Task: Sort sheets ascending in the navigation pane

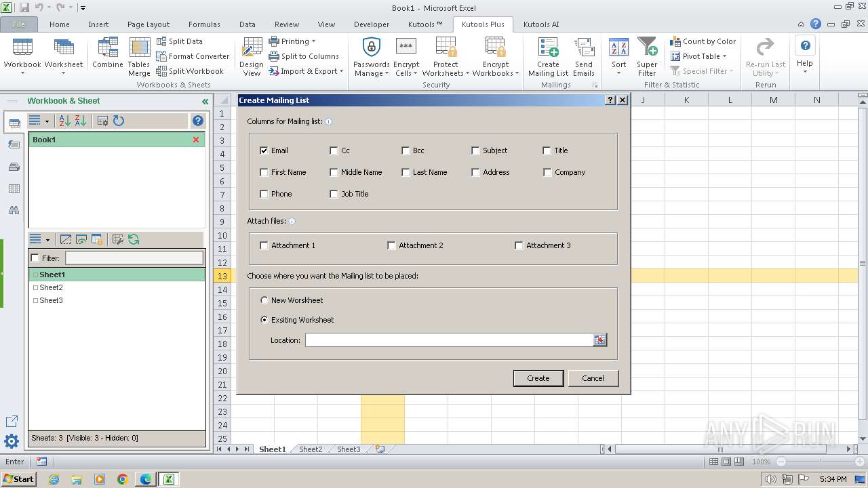Action: click(65, 121)
